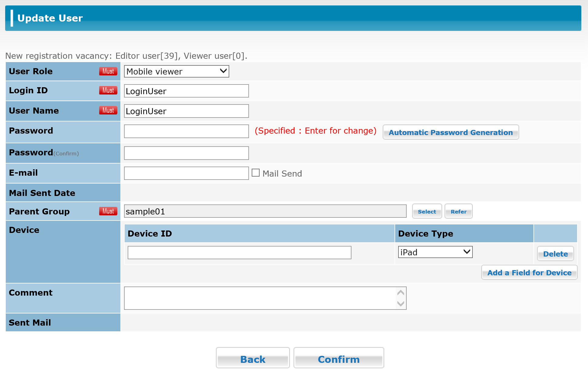Click the Must marker next to Parent Group
The width and height of the screenshot is (588, 371).
(x=108, y=211)
